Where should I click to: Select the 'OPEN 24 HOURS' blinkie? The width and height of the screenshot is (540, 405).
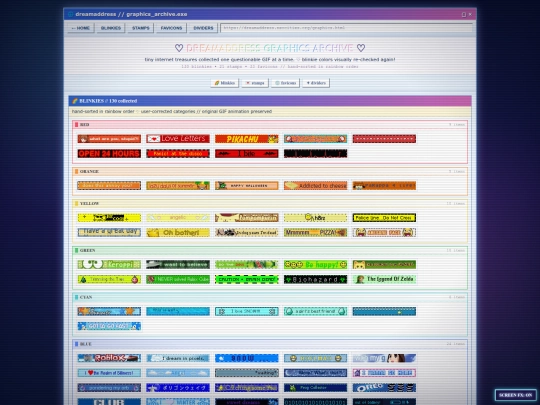click(x=109, y=154)
